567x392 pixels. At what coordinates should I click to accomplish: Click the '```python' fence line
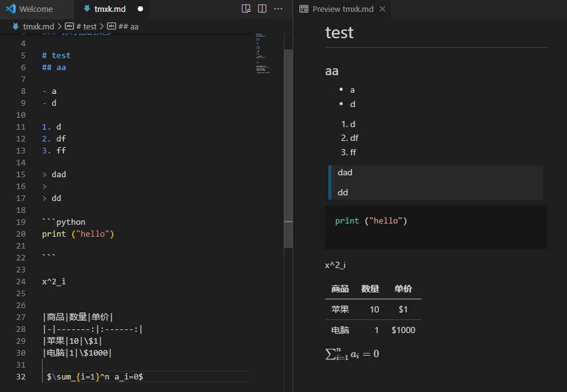tap(64, 222)
